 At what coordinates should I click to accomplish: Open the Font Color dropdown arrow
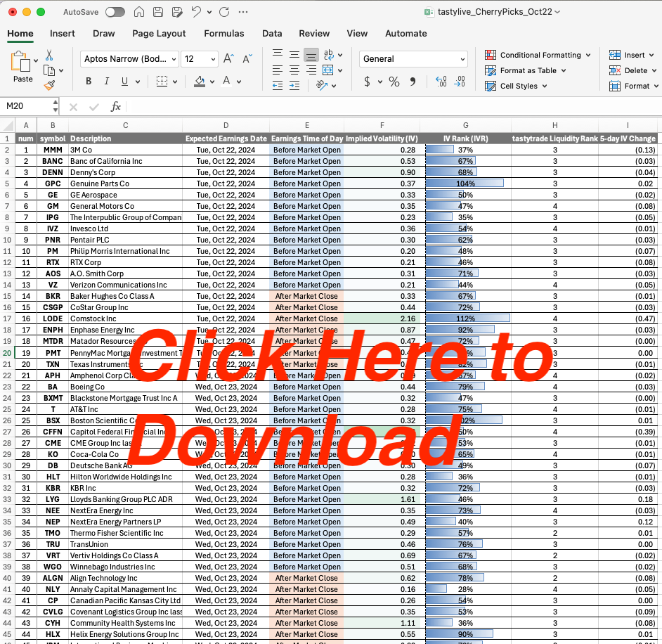(239, 82)
